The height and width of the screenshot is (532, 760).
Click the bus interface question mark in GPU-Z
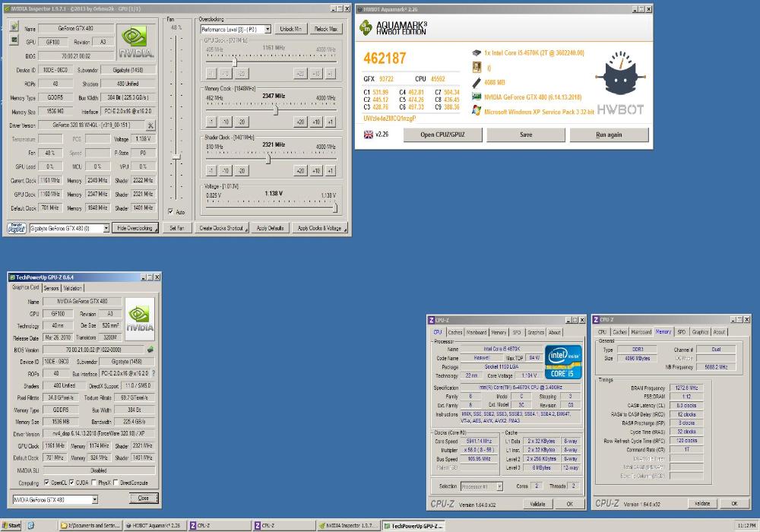click(x=154, y=374)
